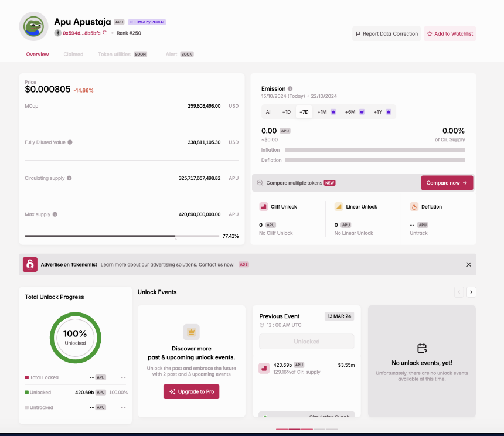This screenshot has height=436, width=504.
Task: Switch to the Overview tab
Action: click(x=38, y=54)
